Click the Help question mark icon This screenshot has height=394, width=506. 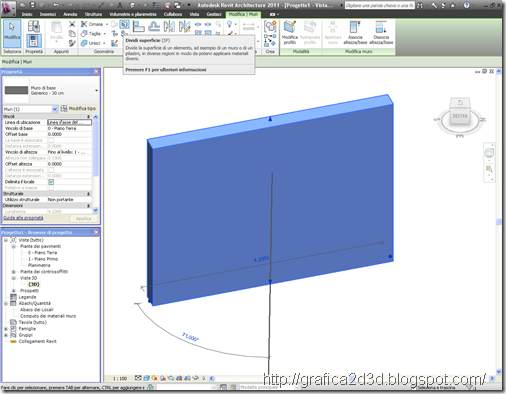[467, 5]
